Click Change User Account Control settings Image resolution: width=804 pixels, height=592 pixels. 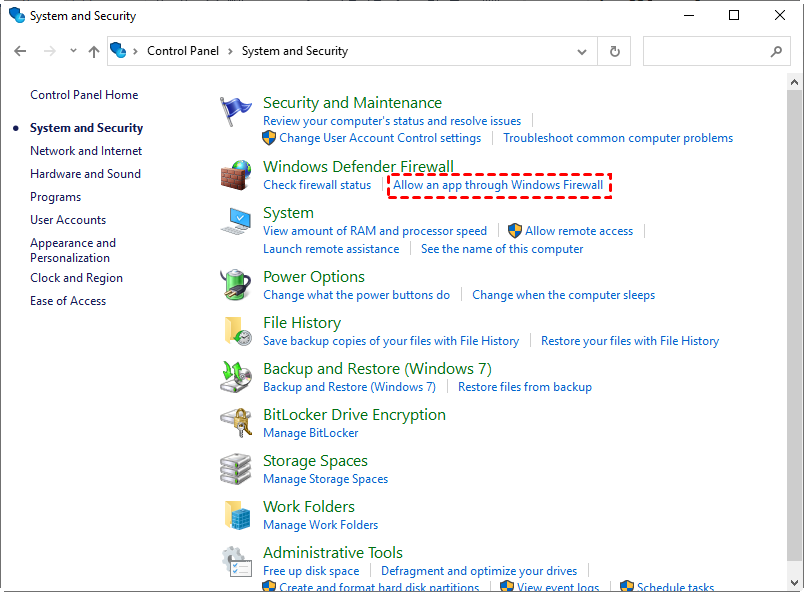pos(380,138)
